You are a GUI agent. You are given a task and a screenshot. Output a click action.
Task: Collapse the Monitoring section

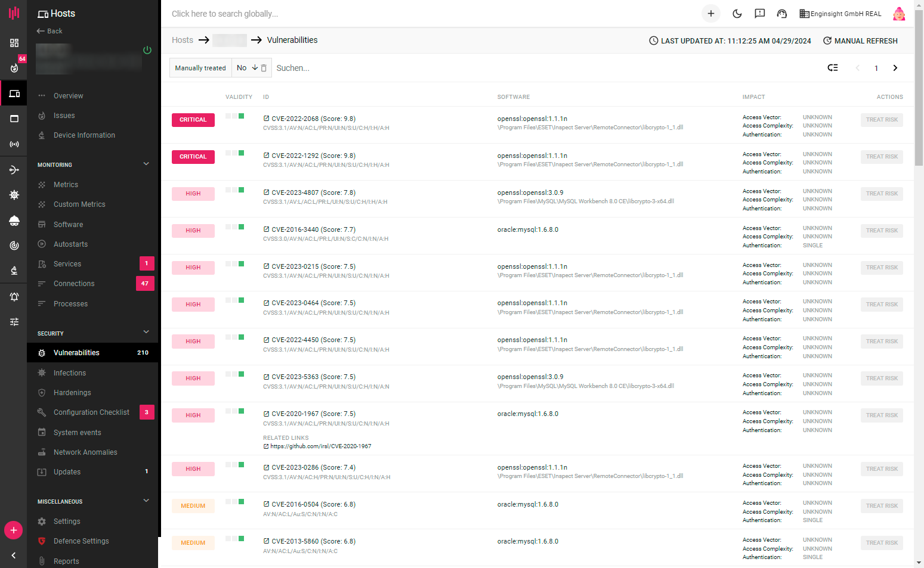pos(146,164)
